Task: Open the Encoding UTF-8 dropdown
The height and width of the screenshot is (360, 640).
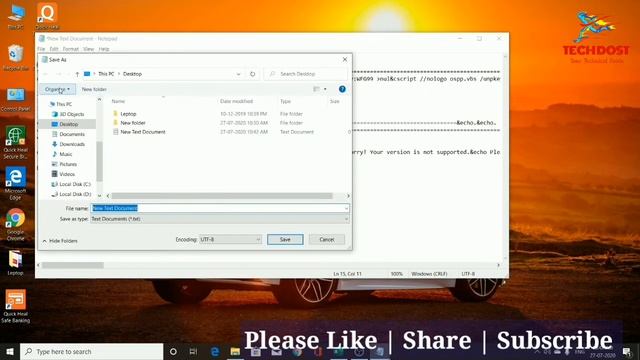Action: [230, 240]
